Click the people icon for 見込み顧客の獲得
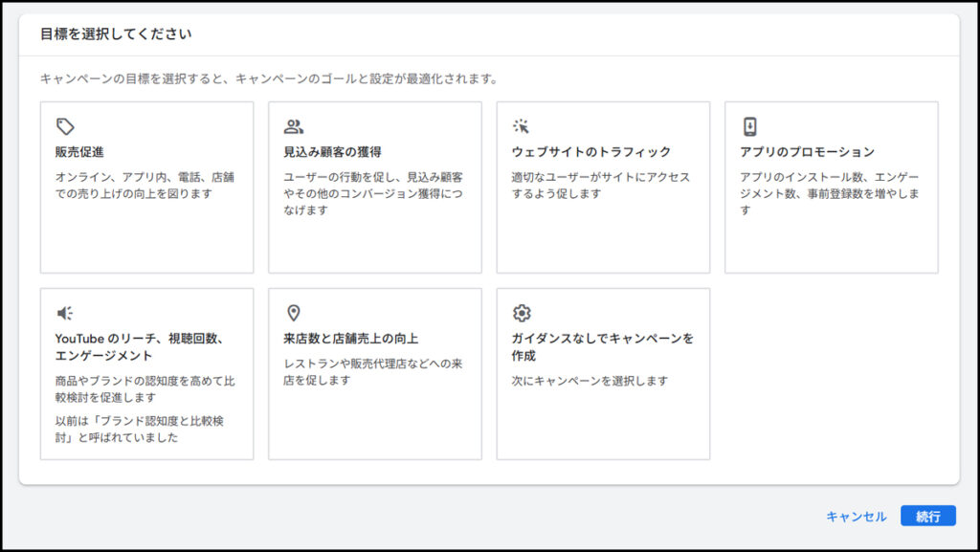Image resolution: width=980 pixels, height=552 pixels. [x=293, y=126]
